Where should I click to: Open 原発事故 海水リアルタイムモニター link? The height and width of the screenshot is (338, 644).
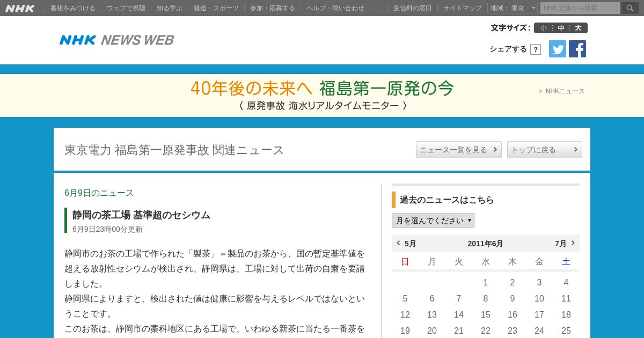pos(323,106)
